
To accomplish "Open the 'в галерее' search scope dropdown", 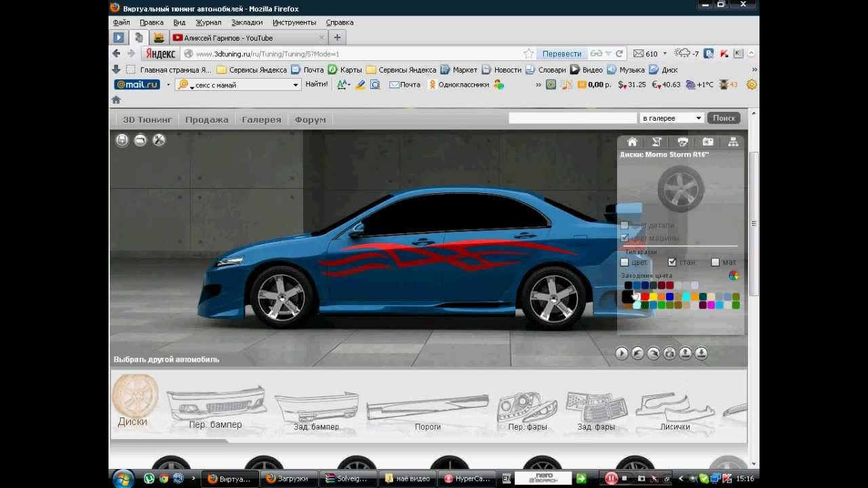I will point(672,118).
